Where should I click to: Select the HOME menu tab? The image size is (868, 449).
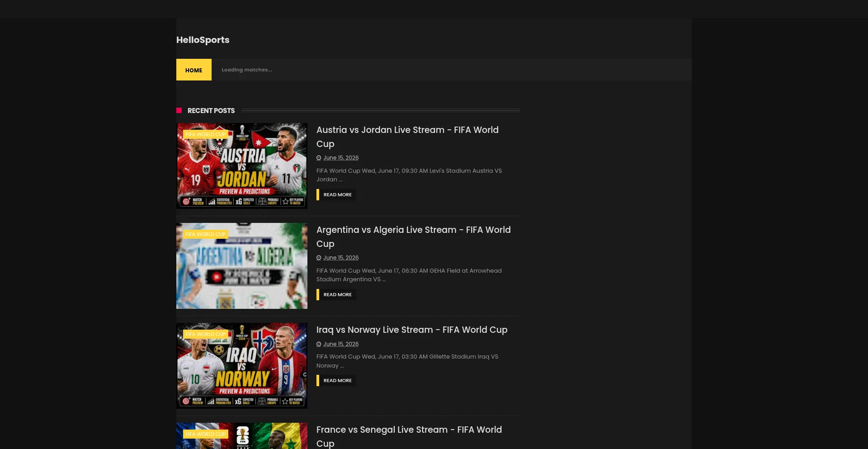click(x=194, y=70)
